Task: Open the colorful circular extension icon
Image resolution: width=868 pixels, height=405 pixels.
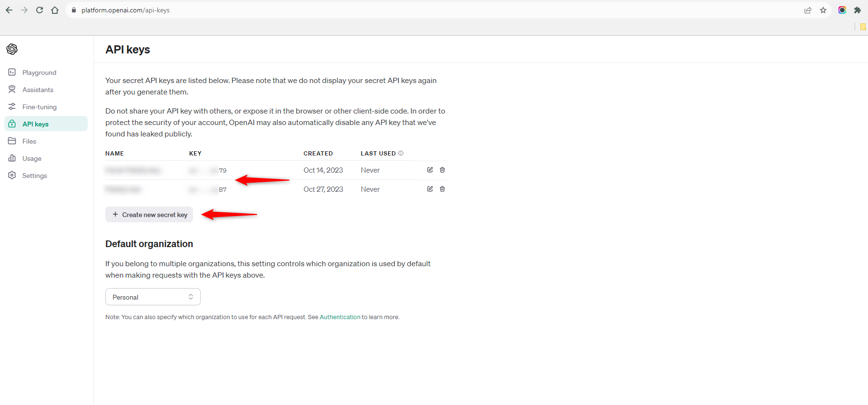Action: (x=842, y=10)
